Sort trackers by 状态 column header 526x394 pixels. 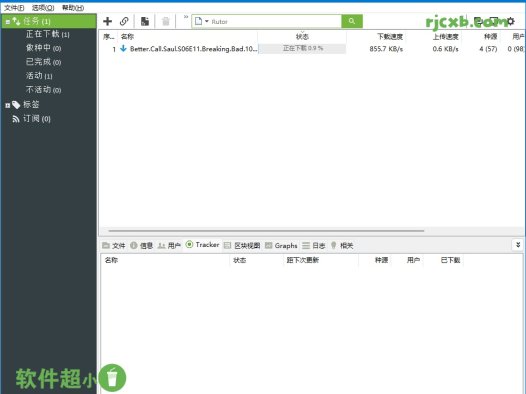[240, 260]
